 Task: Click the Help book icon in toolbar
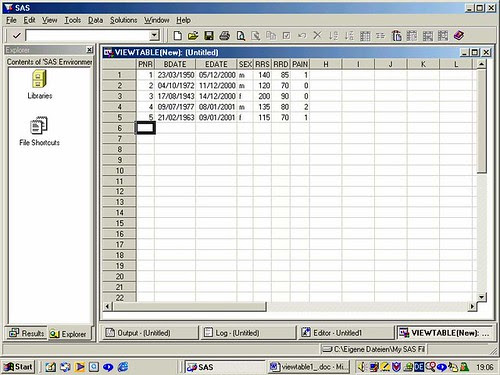tap(459, 35)
